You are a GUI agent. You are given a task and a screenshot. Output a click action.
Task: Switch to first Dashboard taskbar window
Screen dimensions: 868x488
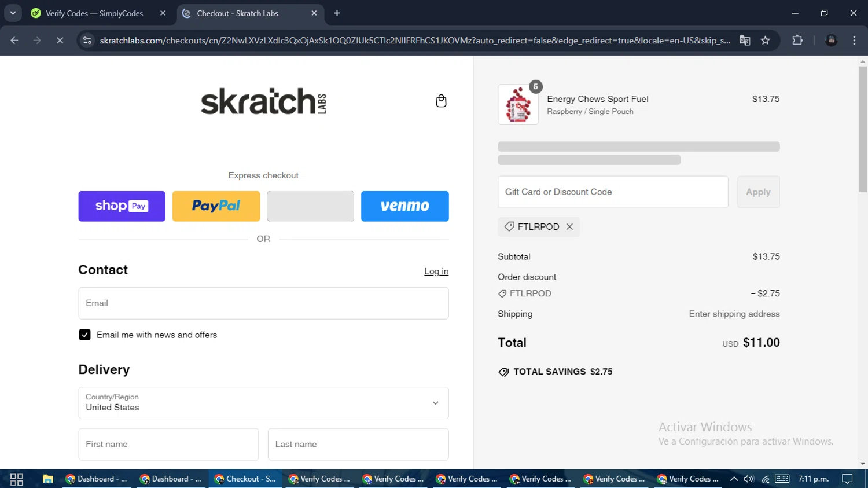click(x=97, y=479)
